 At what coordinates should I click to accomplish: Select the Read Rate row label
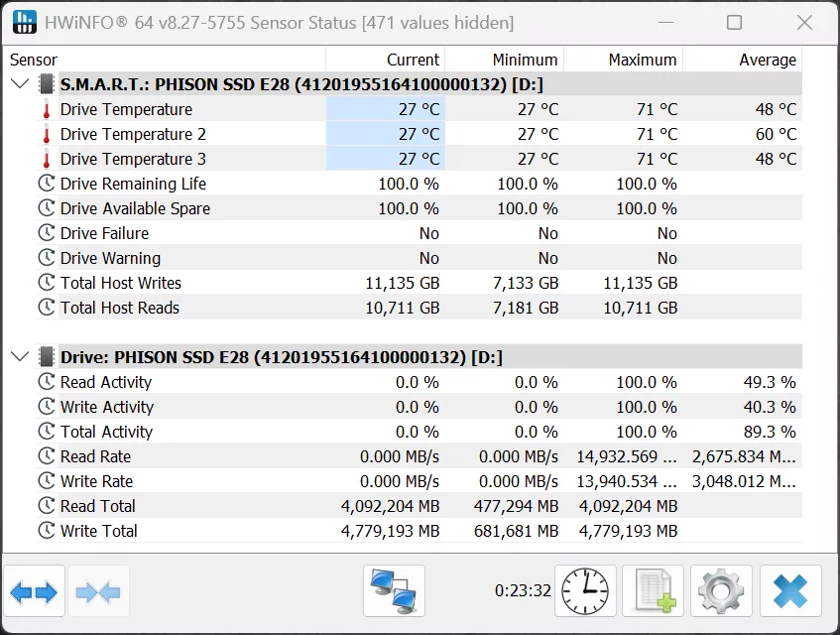tap(95, 456)
